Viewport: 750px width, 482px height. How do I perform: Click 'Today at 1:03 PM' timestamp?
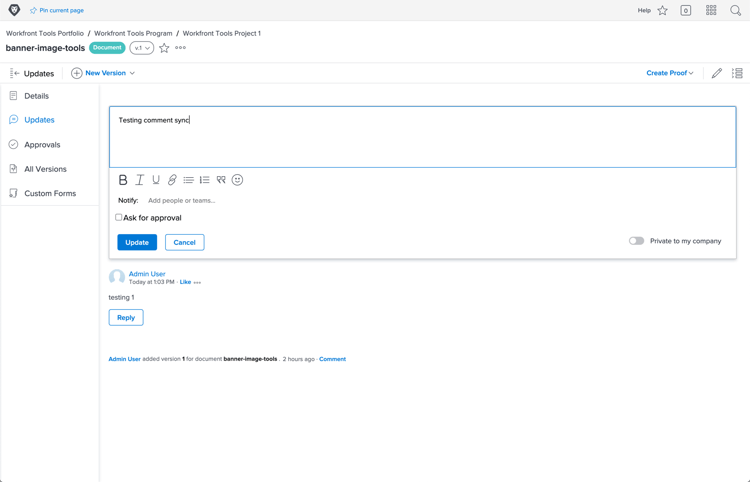tap(152, 282)
